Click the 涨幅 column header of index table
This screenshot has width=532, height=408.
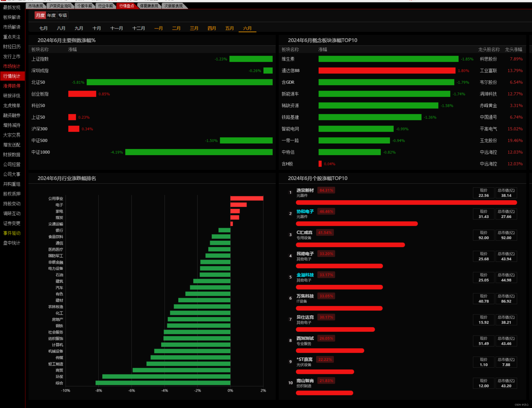point(72,49)
